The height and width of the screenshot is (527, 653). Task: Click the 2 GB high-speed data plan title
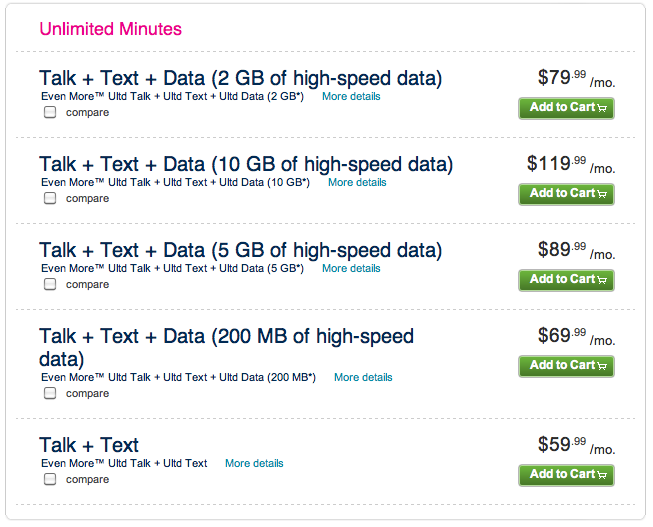pyautogui.click(x=240, y=78)
